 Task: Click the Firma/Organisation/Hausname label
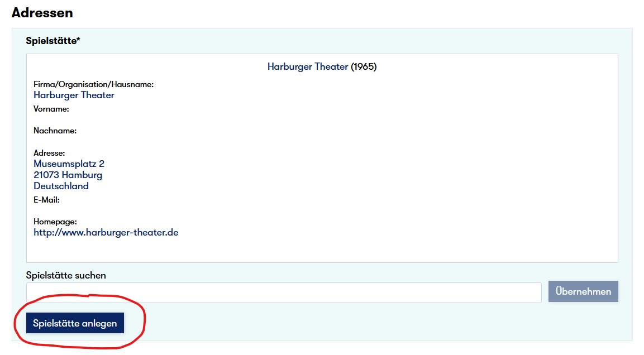(93, 84)
